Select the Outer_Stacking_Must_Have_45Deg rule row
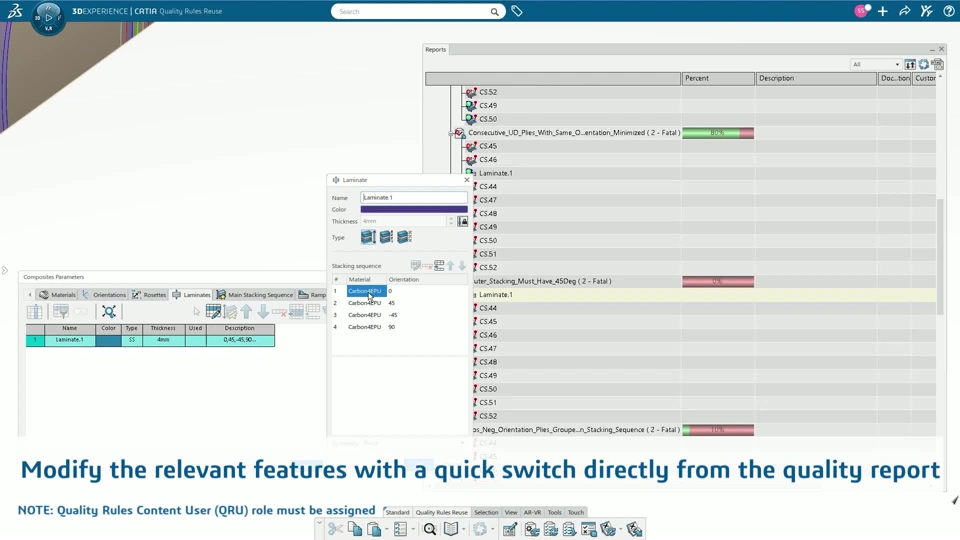 [x=704, y=281]
